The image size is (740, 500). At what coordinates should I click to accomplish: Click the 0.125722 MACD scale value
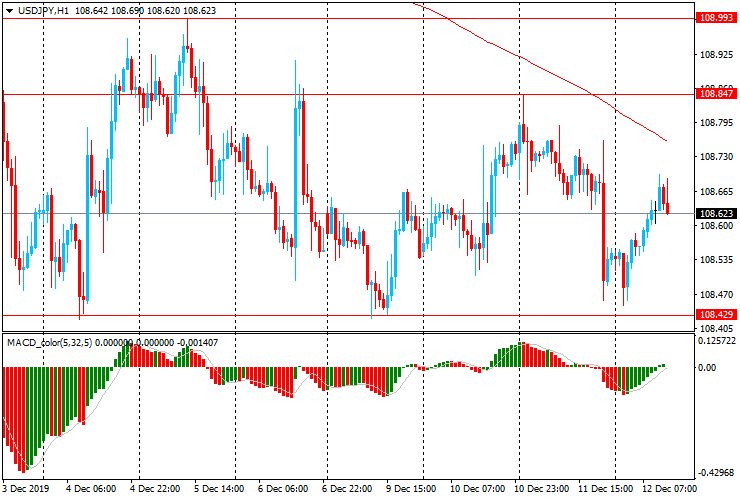coord(717,342)
